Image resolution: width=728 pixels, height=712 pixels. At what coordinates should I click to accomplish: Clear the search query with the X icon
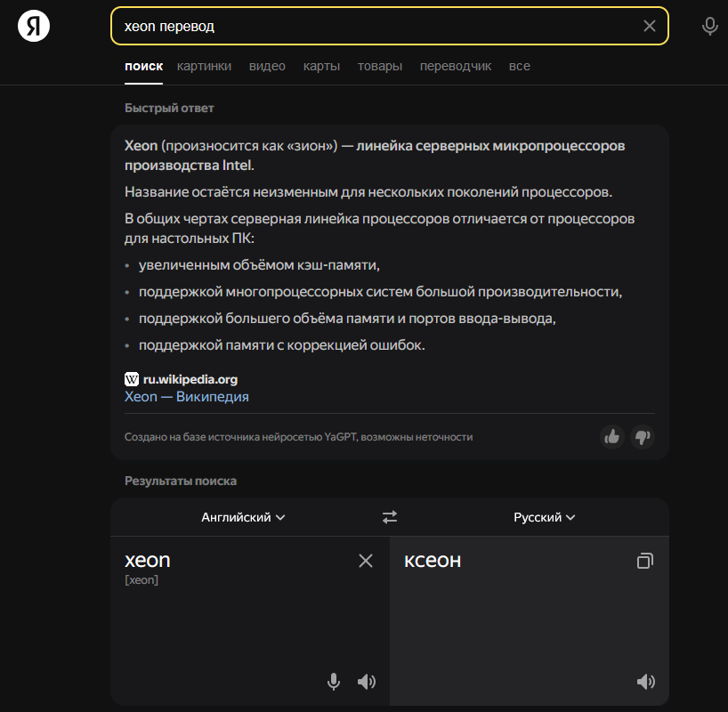(x=649, y=26)
